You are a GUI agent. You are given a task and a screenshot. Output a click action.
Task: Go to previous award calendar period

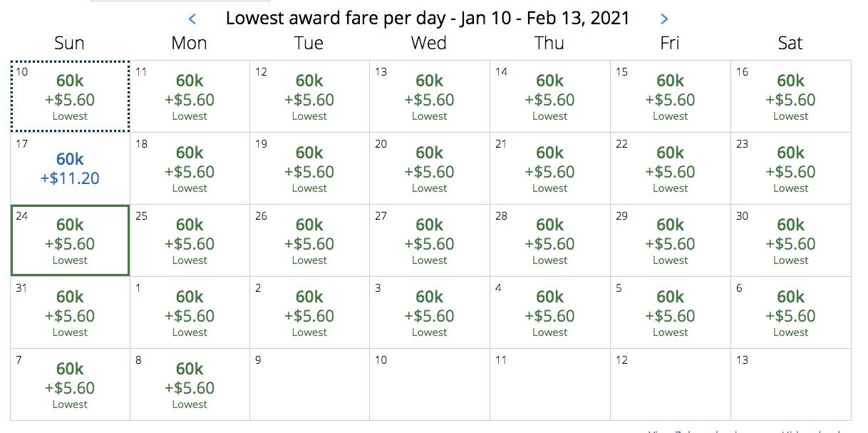pos(192,19)
